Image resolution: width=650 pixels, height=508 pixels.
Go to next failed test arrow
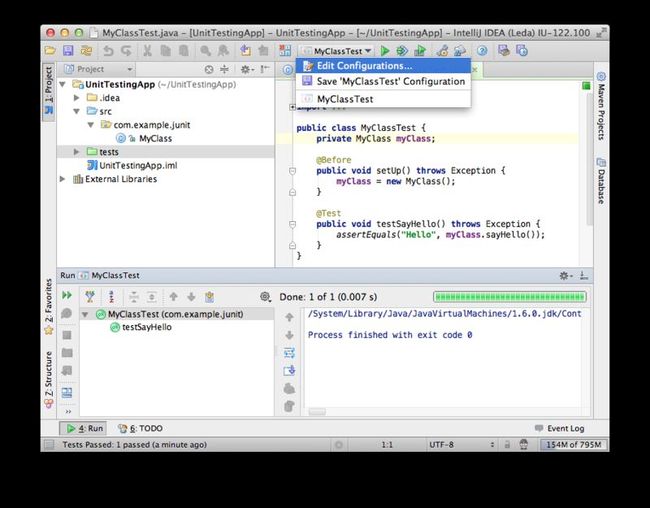point(191,297)
